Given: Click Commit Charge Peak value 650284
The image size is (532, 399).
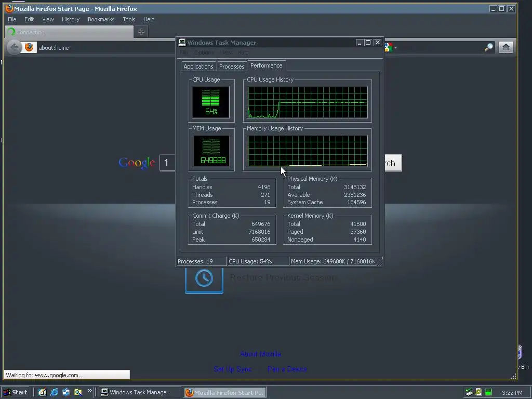Looking at the screenshot, I should [261, 240].
